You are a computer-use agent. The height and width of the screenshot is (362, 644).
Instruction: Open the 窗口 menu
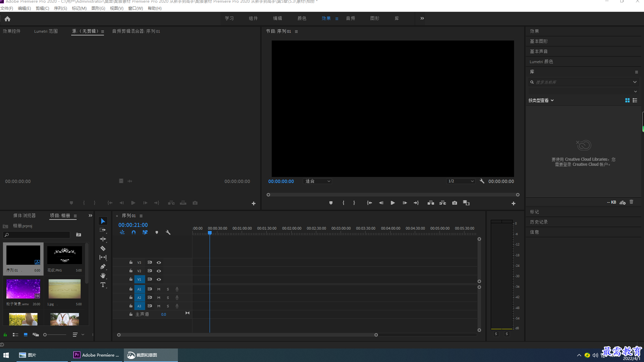(x=135, y=8)
